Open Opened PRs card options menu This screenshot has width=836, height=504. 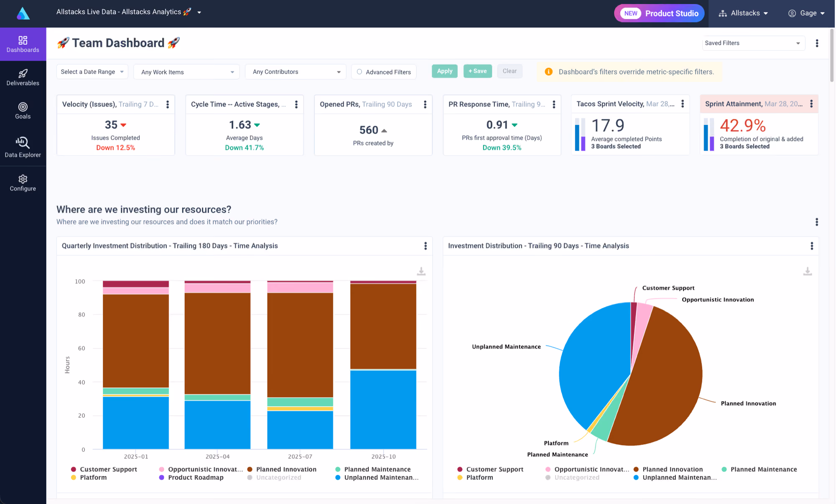425,104
